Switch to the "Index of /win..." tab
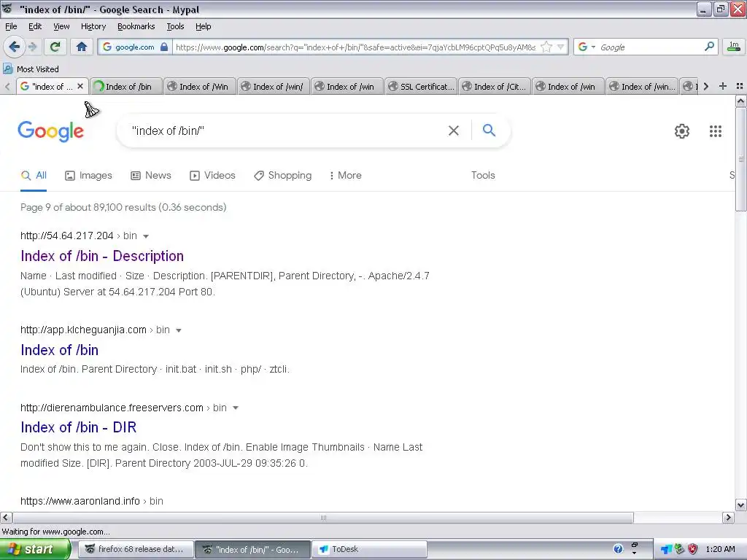Screen dimensions: 747x560 coord(642,86)
